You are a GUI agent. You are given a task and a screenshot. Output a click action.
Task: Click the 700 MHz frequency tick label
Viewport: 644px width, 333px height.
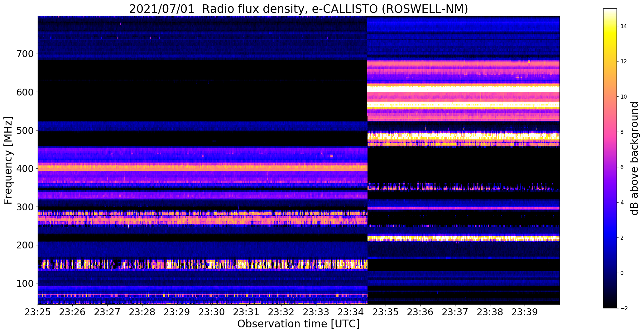coord(25,54)
